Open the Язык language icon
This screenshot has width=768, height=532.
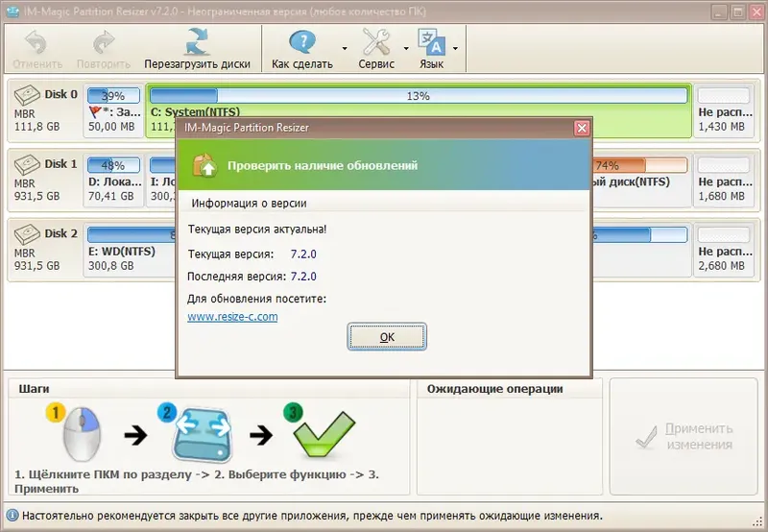[x=431, y=42]
